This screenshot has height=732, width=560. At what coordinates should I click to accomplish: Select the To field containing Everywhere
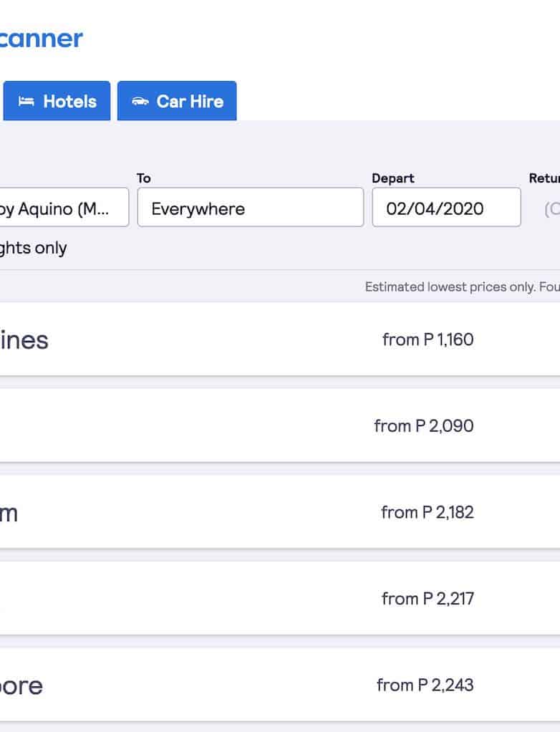pyautogui.click(x=250, y=208)
